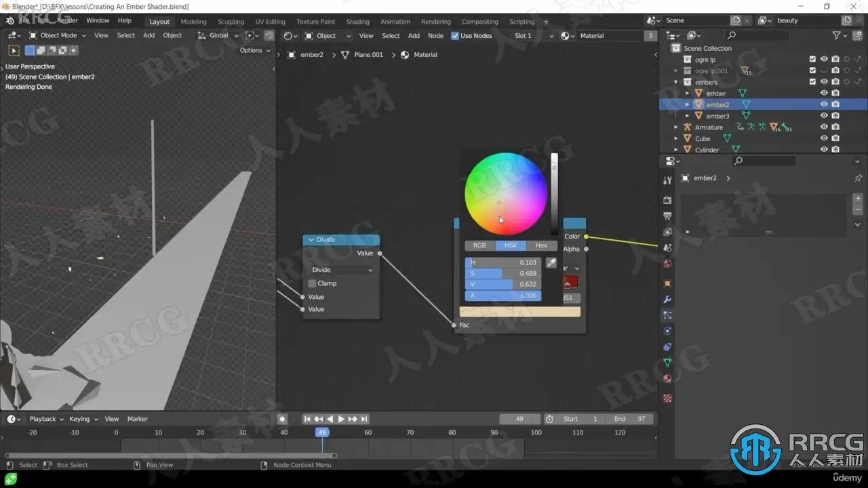Play animation forward

pos(341,419)
